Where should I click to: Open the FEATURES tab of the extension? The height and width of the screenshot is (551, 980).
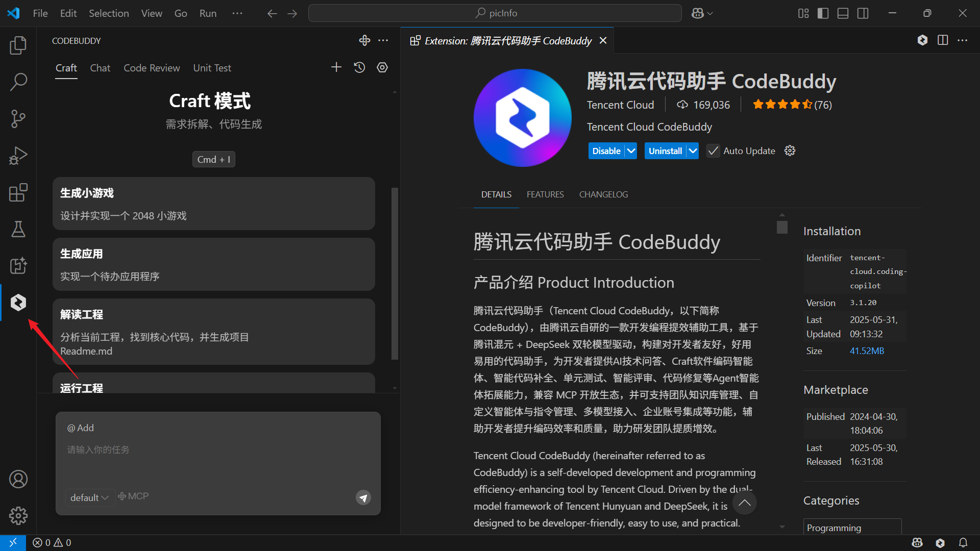click(x=545, y=194)
